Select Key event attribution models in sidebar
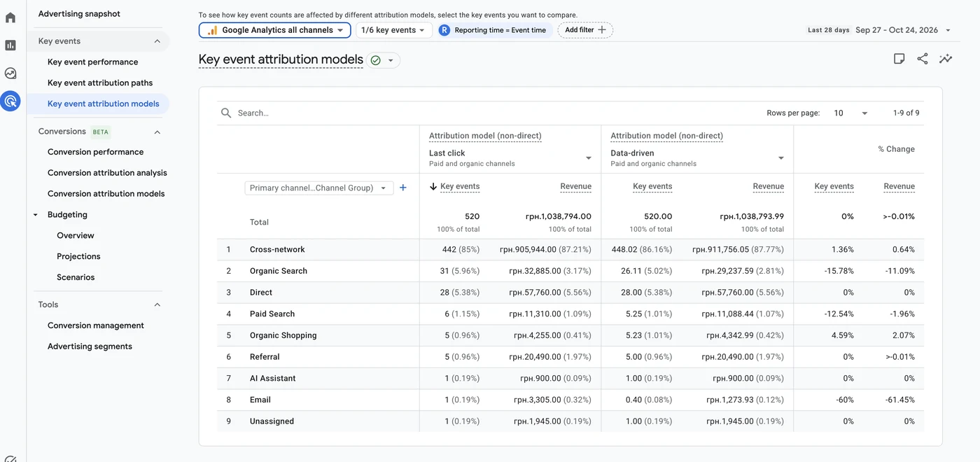Image resolution: width=980 pixels, height=462 pixels. [104, 104]
